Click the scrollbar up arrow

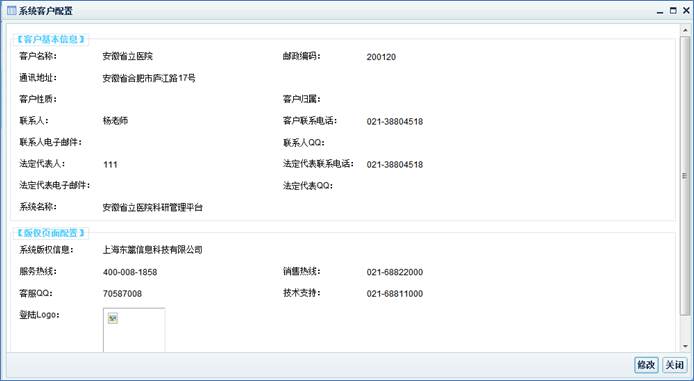click(x=685, y=30)
